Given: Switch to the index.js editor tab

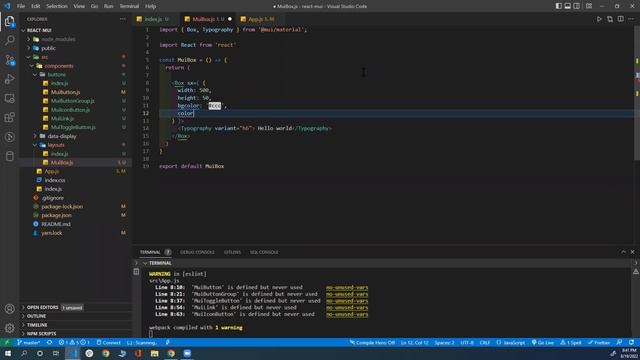Looking at the screenshot, I should tap(153, 19).
